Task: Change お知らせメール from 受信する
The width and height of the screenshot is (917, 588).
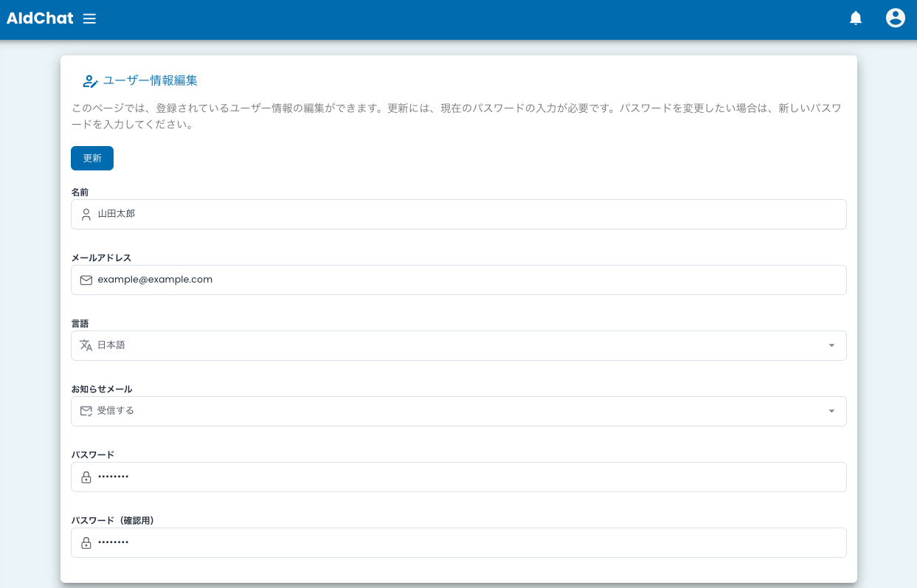Action: click(458, 411)
